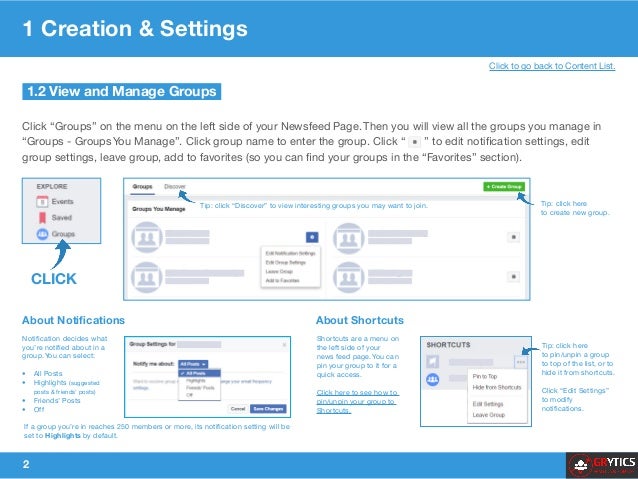This screenshot has height=479, width=638.
Task: Click the three-dots button in Shortcuts
Action: (x=520, y=362)
